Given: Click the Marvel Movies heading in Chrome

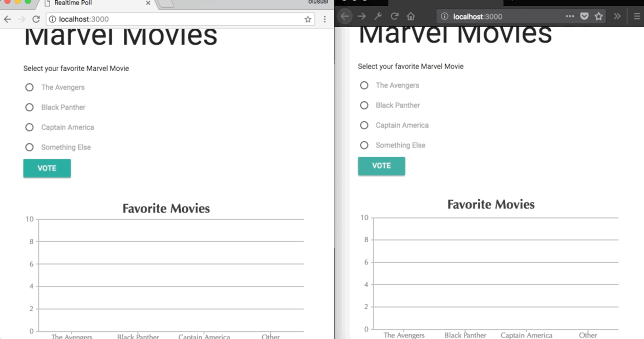Looking at the screenshot, I should point(121,38).
